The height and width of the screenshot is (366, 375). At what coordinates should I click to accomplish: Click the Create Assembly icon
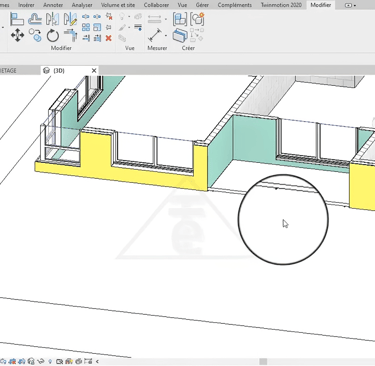pyautogui.click(x=180, y=19)
